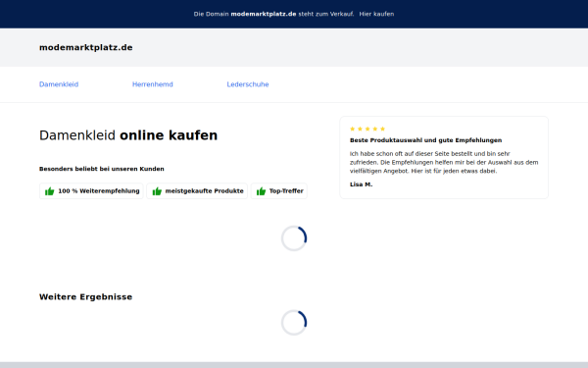Click text 'Besonders beliebt bei unseren Kunden'
588x368 pixels.
102,169
